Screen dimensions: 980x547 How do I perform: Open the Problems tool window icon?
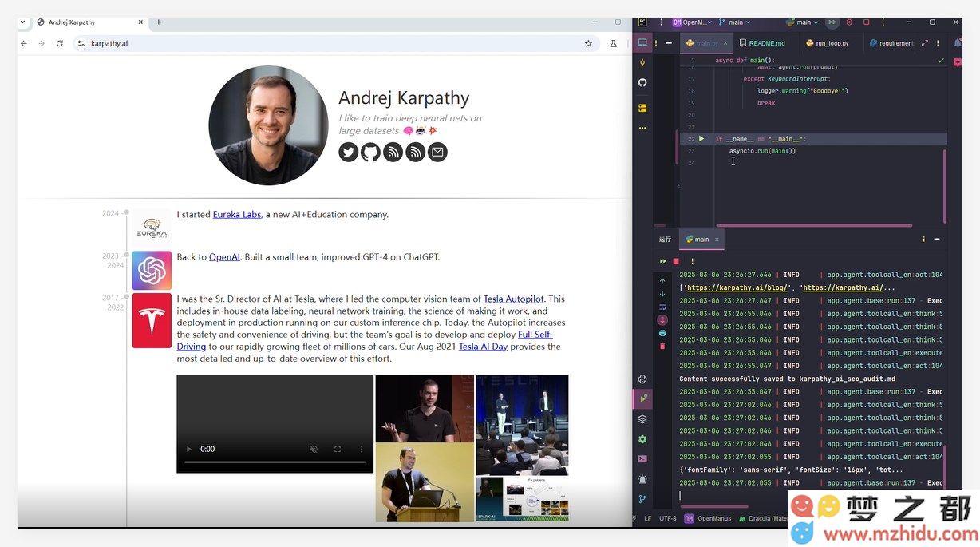642,479
